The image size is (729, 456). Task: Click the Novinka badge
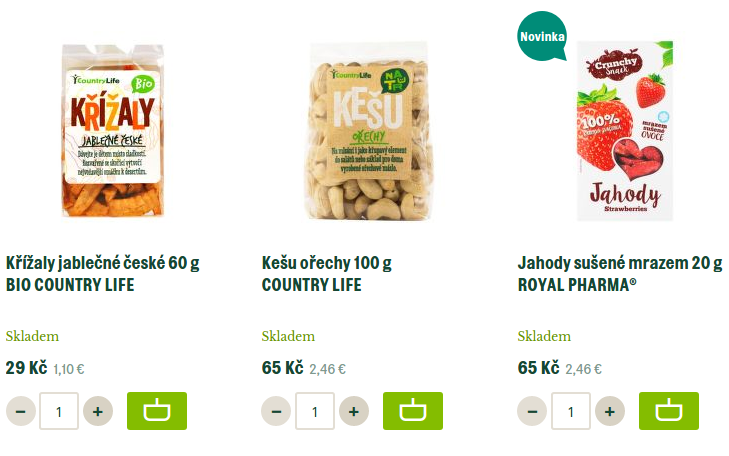click(x=542, y=36)
